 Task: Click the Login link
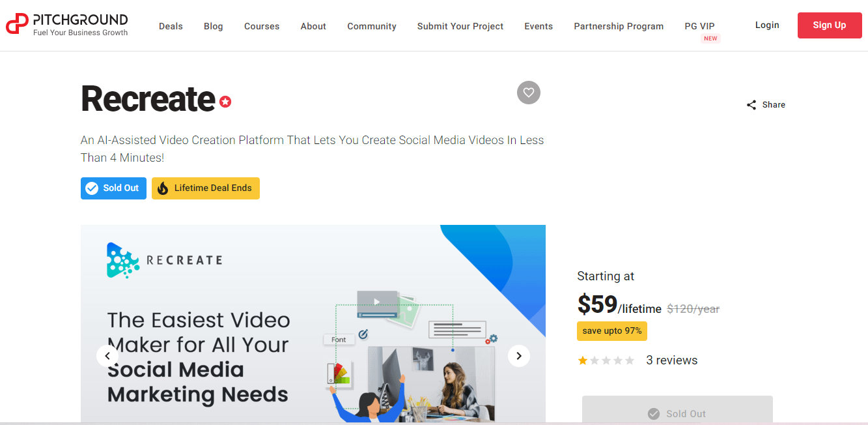click(767, 25)
